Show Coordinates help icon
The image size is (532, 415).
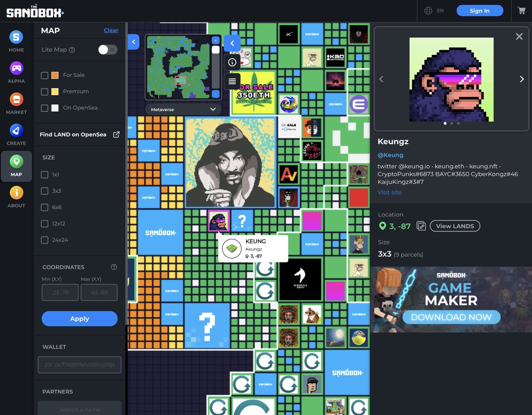tap(114, 267)
